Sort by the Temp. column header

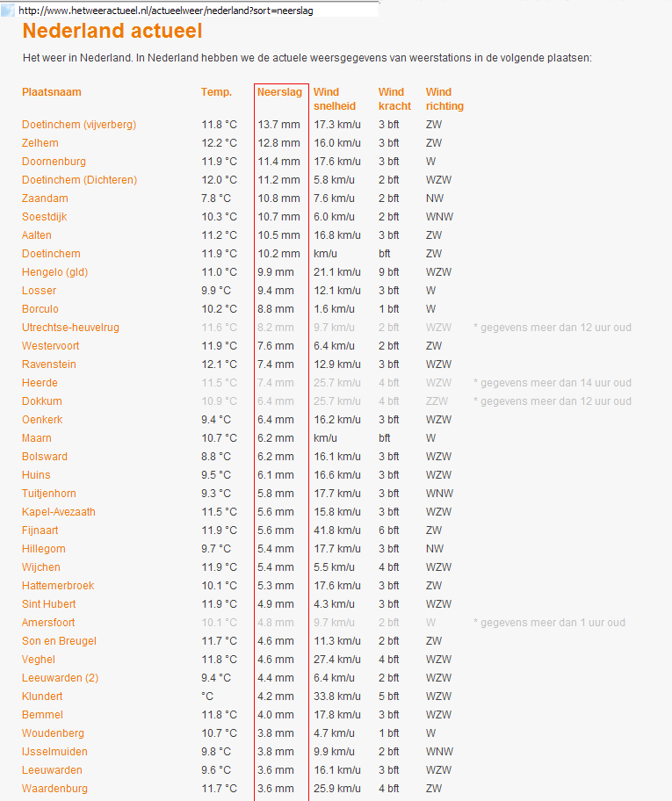click(x=216, y=92)
